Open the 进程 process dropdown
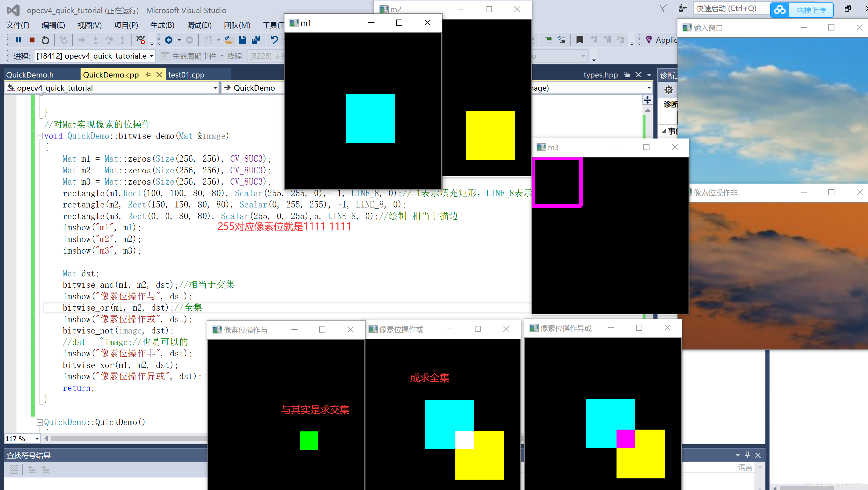Screen dimensions: 868x490 pyautogui.click(x=152, y=56)
